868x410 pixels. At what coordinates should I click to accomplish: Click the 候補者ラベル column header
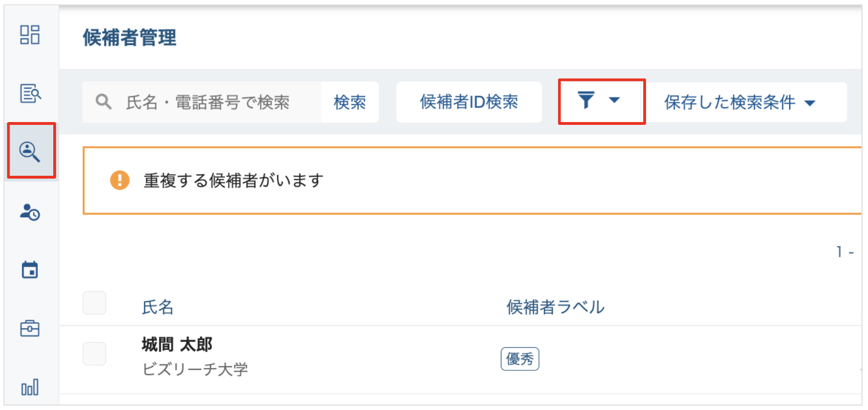[x=555, y=307]
